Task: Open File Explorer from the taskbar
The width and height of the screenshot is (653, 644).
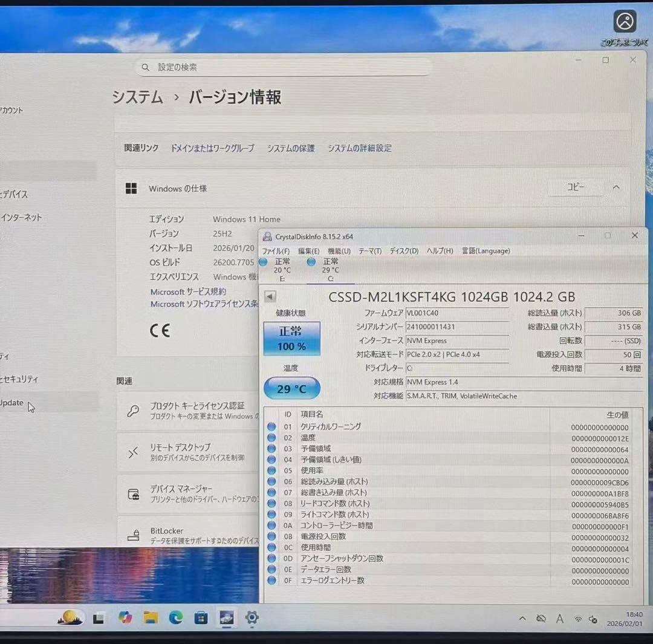Action: coord(151,617)
